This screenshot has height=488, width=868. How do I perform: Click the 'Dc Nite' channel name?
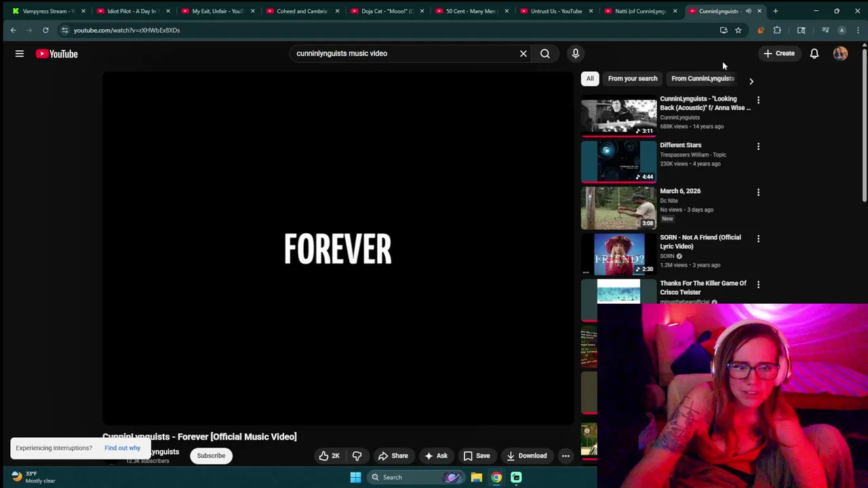pos(669,201)
